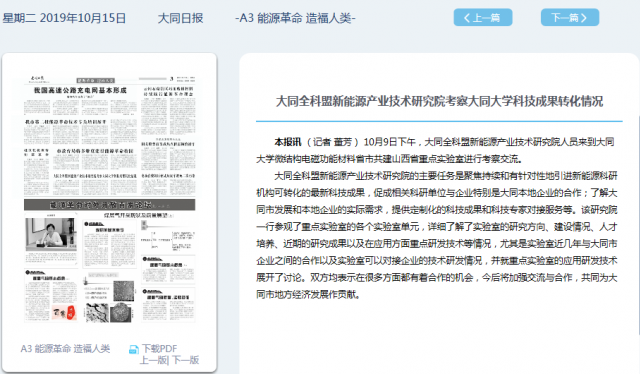Download the page via 下载PDF link
Viewport: 640px width, 374px height.
coord(160,349)
